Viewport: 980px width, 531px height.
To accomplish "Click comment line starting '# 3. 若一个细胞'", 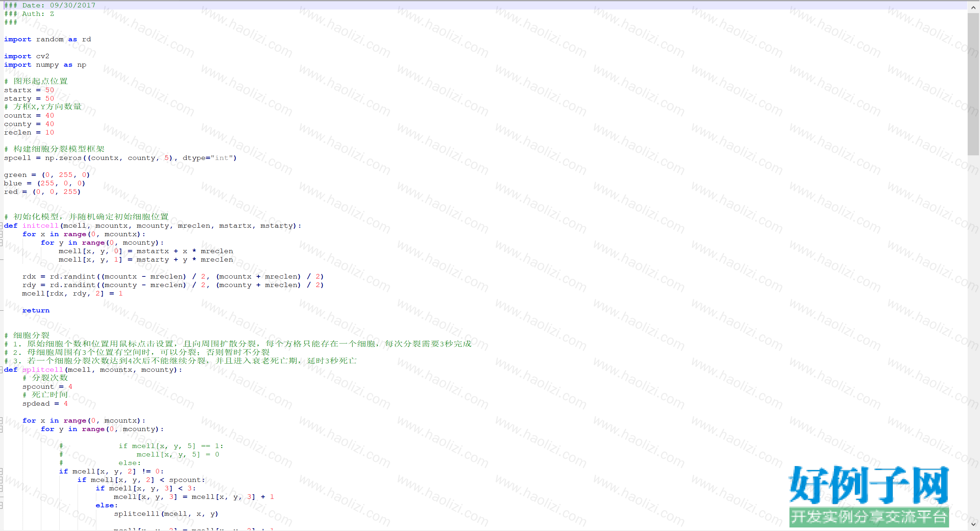I will click(x=180, y=361).
